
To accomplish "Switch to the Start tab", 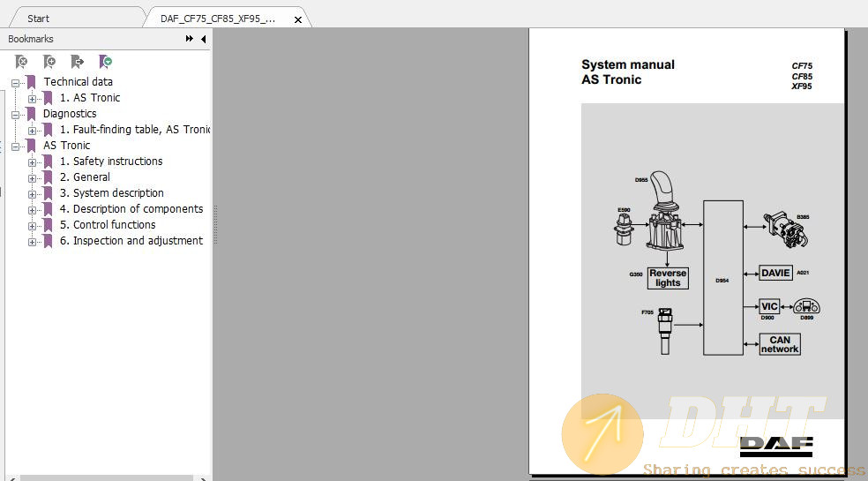I will (38, 19).
